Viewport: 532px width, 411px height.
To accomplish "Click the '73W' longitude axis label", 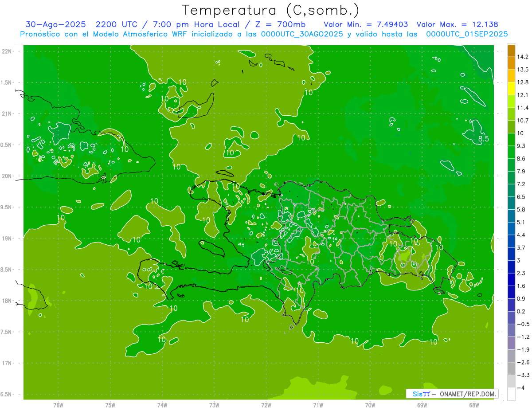I will tap(214, 405).
